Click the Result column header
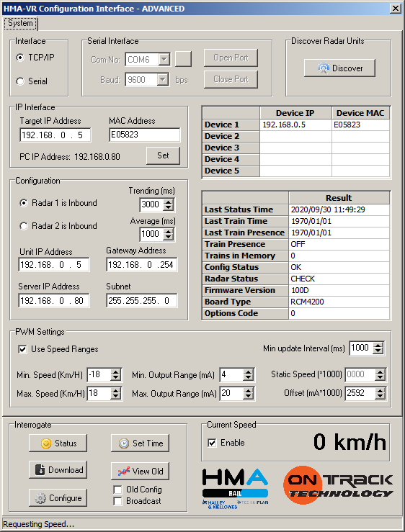This screenshot has height=532, width=405. click(339, 198)
